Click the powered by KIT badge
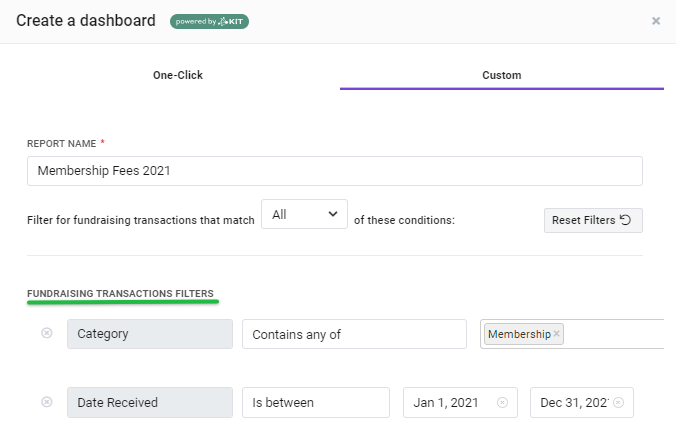 click(209, 21)
